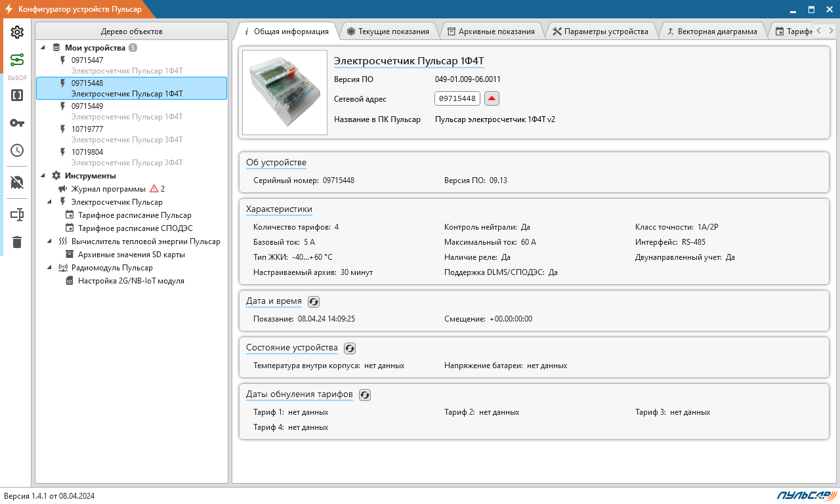Click the Об устройстве section heading

(276, 163)
